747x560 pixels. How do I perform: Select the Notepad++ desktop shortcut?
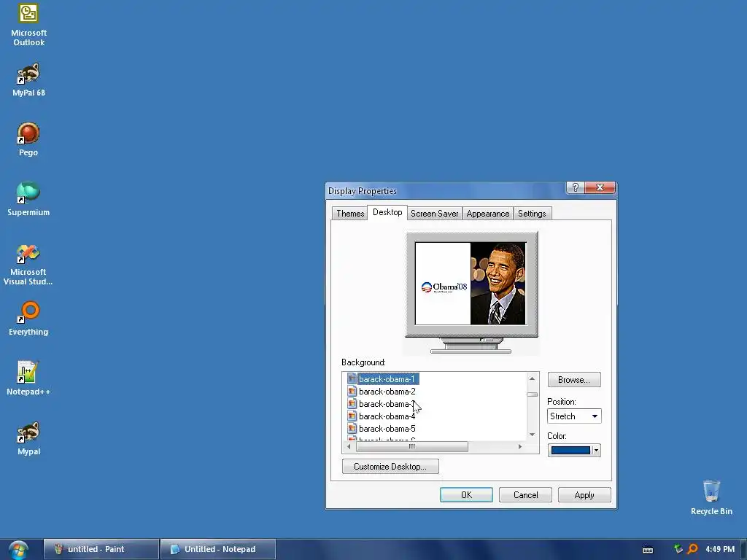(28, 378)
